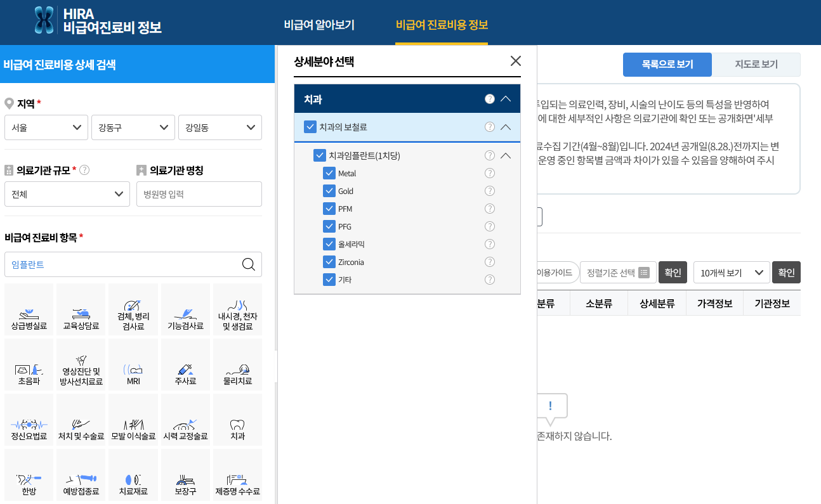Pick the 시력 교정술료 category icon

pos(185,420)
